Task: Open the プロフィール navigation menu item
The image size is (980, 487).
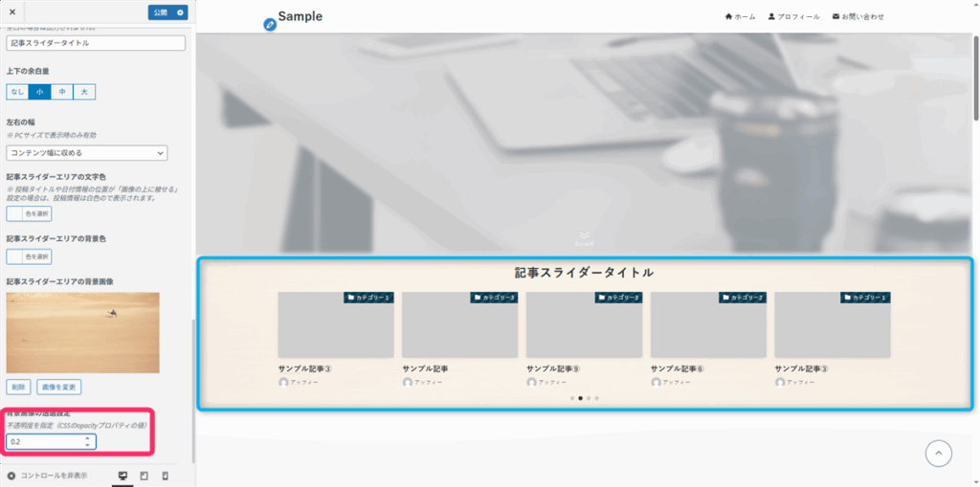Action: (793, 17)
